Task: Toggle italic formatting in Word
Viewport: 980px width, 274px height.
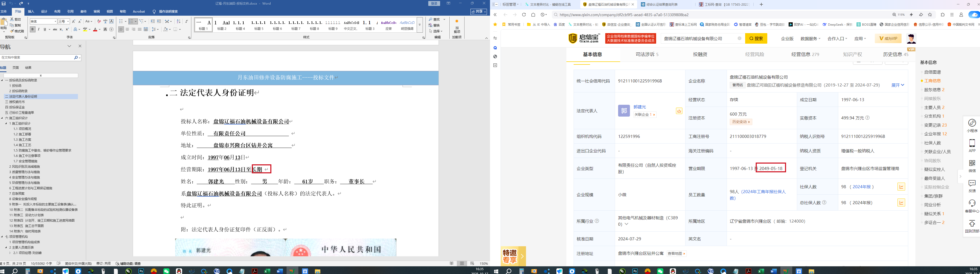Action: pyautogui.click(x=38, y=29)
